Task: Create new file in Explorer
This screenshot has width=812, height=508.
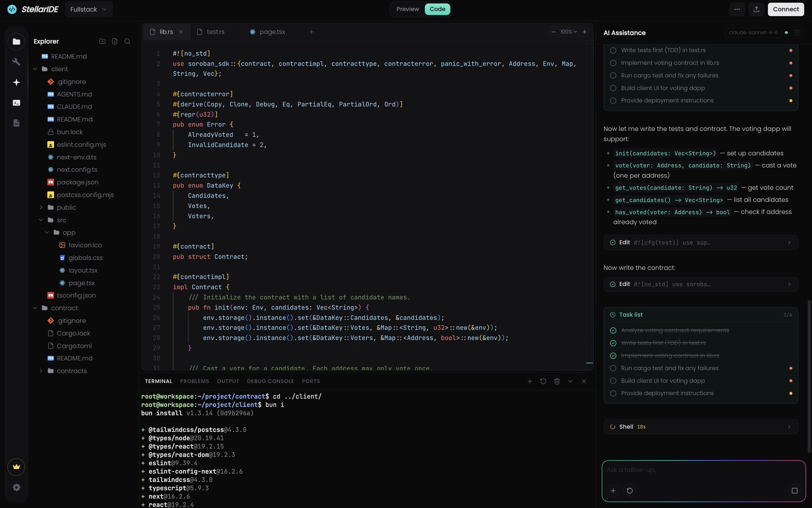Action: pyautogui.click(x=115, y=41)
